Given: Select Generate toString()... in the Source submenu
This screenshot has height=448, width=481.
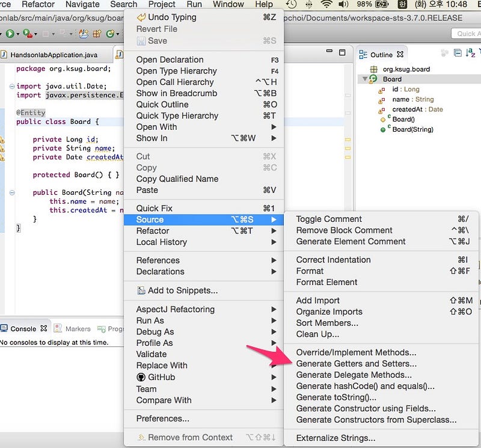Looking at the screenshot, I should pyautogui.click(x=382, y=397).
